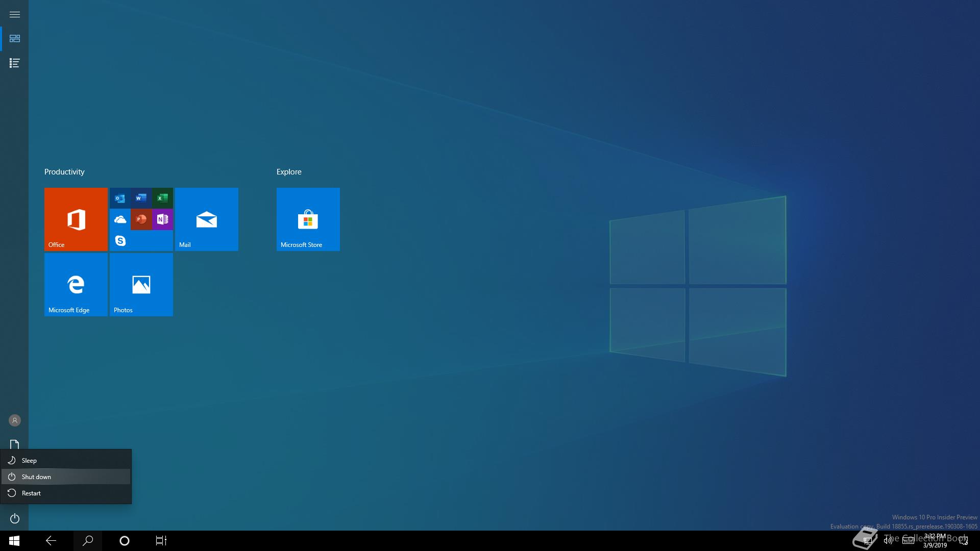This screenshot has width=980, height=551.
Task: Click the Explore group heading
Action: pyautogui.click(x=289, y=172)
